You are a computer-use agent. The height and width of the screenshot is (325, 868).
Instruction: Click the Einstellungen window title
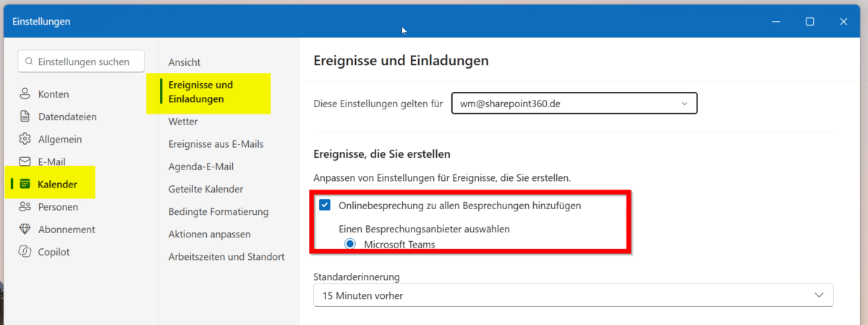(41, 21)
